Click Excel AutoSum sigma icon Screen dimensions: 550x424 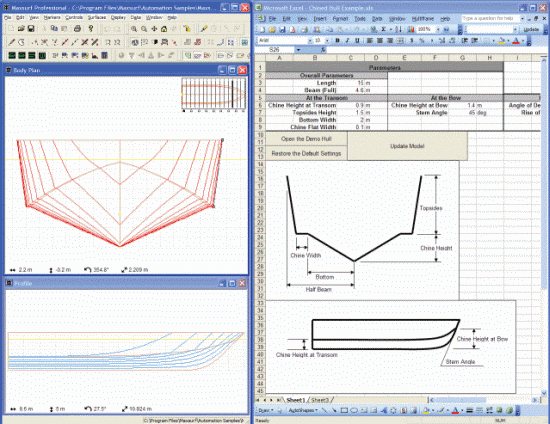coord(384,30)
